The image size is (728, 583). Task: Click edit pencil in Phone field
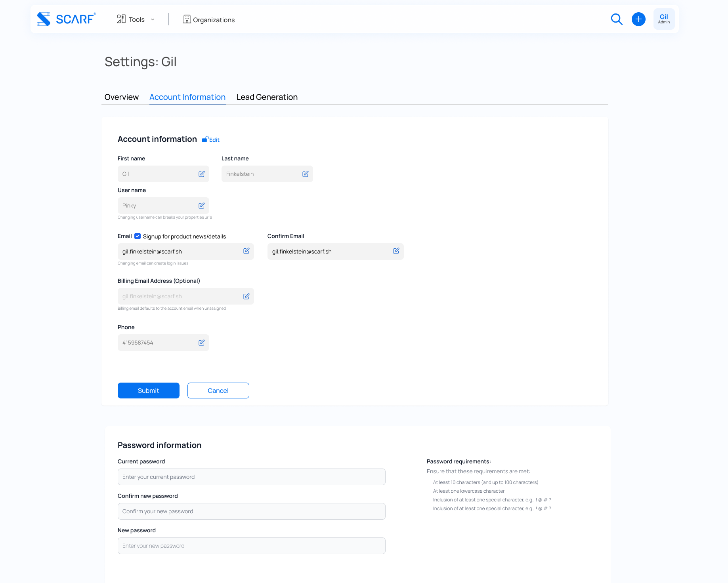[201, 343]
